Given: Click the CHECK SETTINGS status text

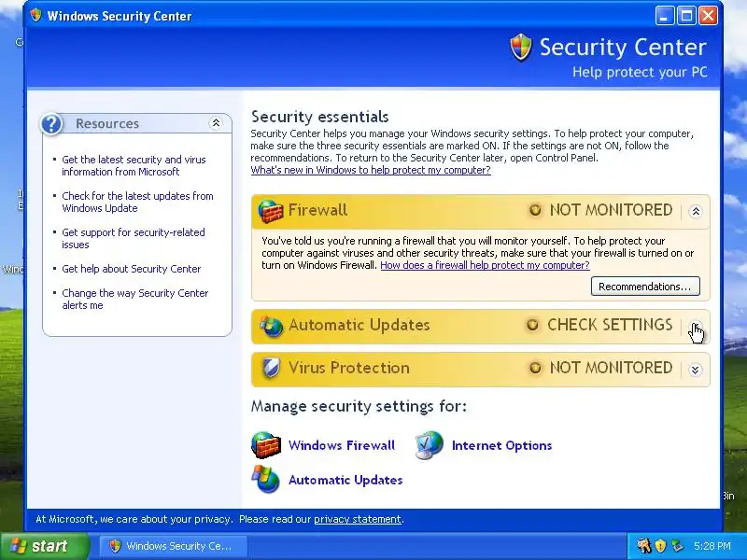Looking at the screenshot, I should pos(610,325).
